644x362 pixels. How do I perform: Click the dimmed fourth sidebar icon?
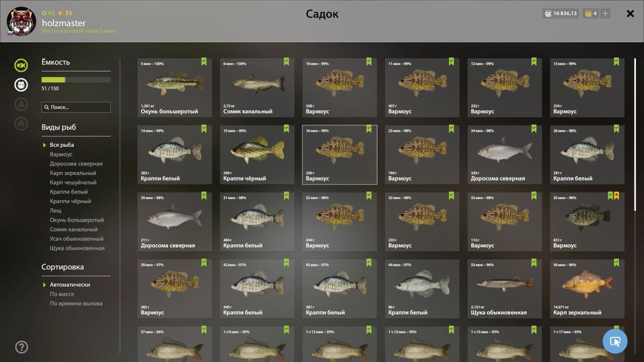click(21, 123)
